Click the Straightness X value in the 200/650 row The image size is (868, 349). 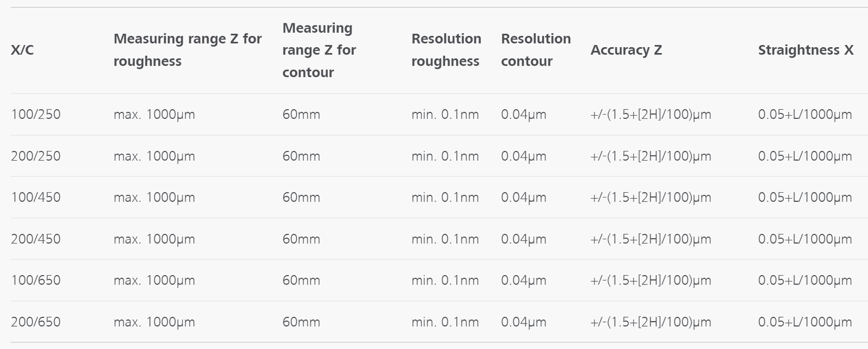805,322
